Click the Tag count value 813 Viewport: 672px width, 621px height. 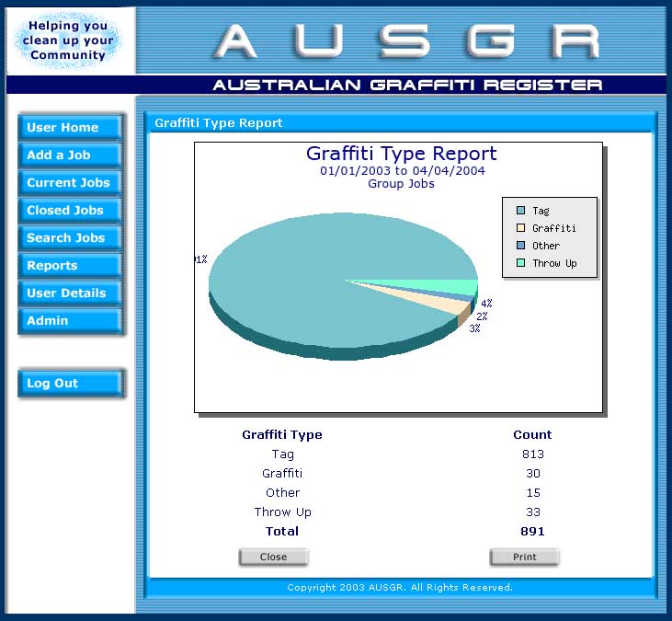click(532, 454)
